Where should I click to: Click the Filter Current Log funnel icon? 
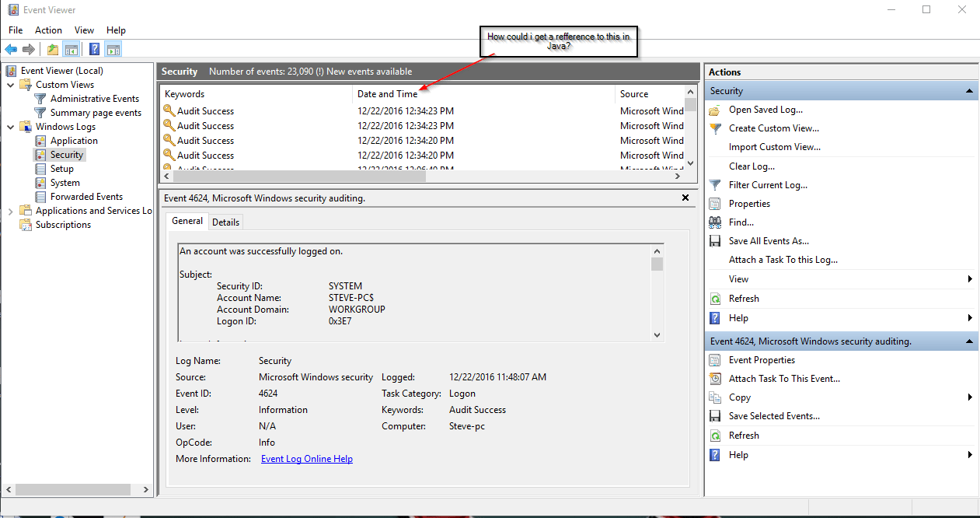(715, 185)
